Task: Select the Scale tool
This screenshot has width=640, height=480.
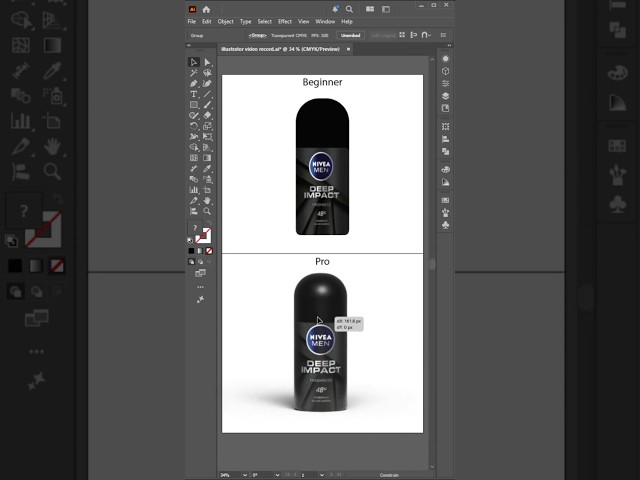Action: pos(207,126)
